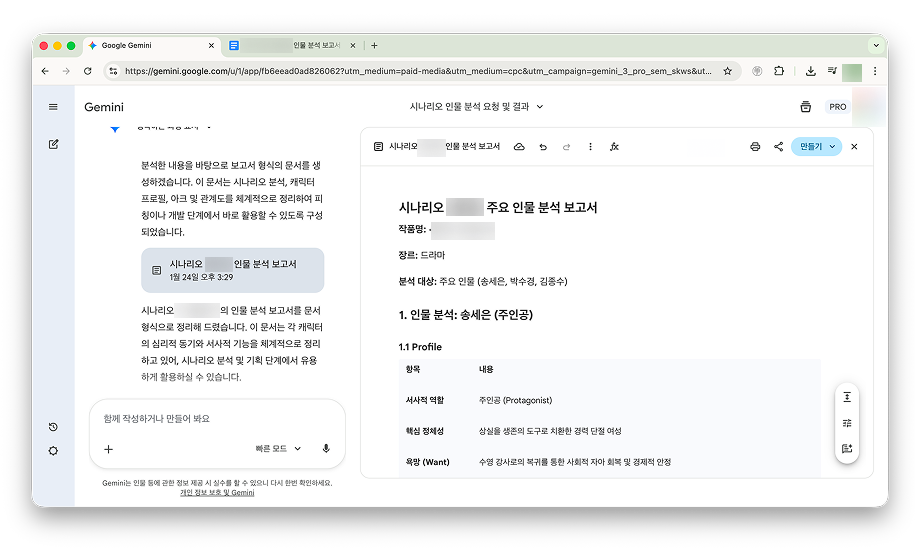Expand the browser tab search chevron
The height and width of the screenshot is (548, 915).
click(x=876, y=45)
